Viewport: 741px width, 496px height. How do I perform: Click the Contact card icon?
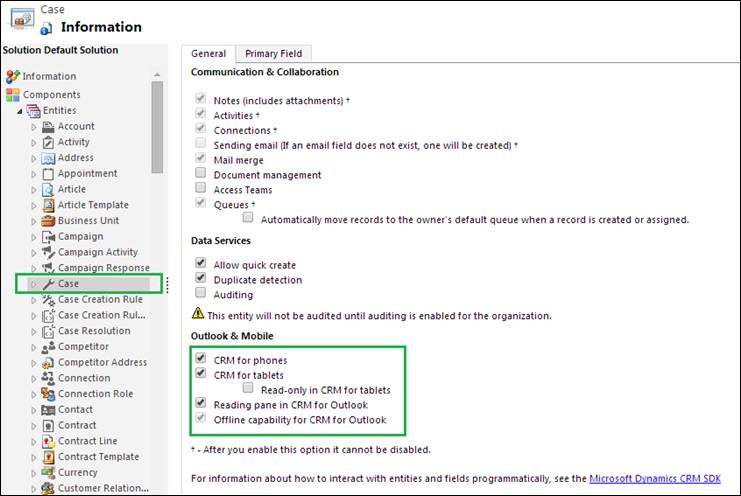click(x=48, y=410)
